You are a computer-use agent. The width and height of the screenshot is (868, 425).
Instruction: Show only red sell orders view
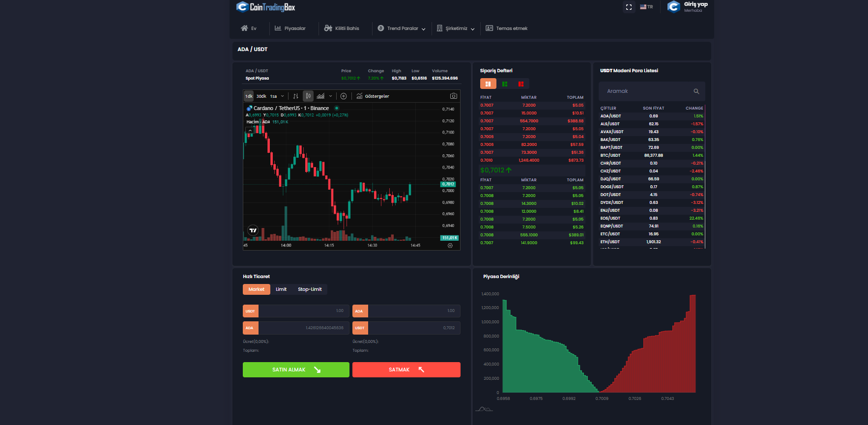coord(521,84)
